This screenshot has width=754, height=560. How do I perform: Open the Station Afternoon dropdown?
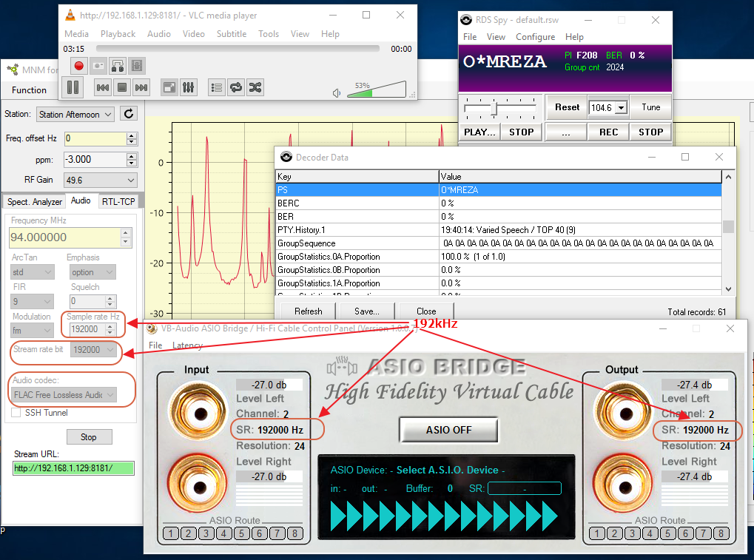pos(75,114)
